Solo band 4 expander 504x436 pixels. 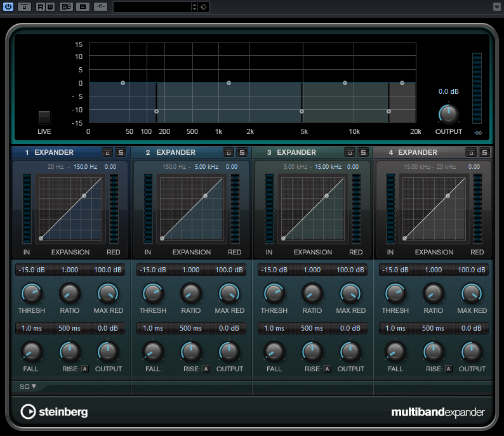(x=484, y=152)
